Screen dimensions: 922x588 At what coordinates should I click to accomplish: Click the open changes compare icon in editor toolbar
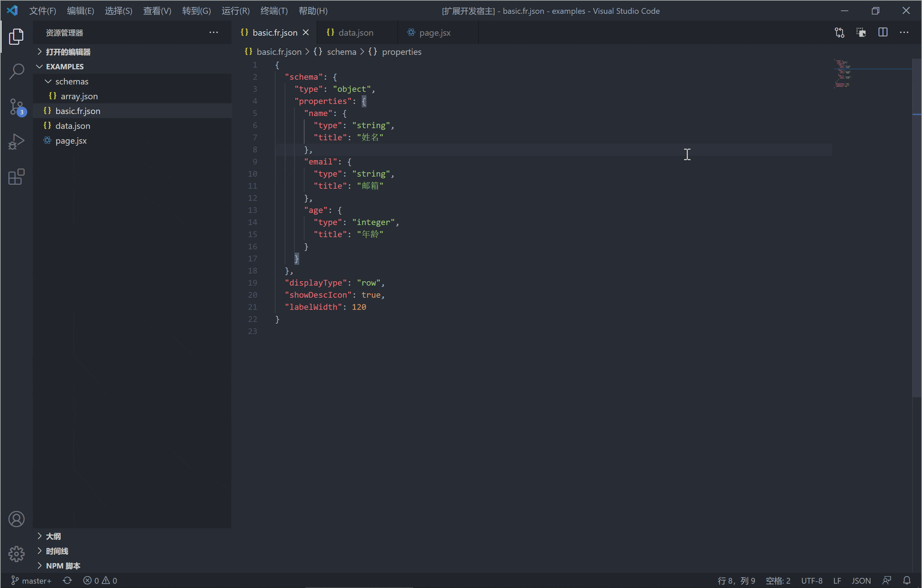(839, 33)
